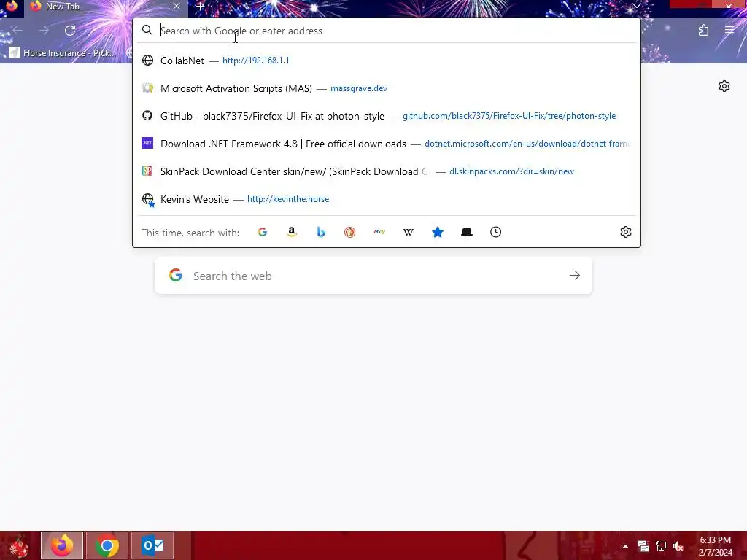This screenshot has width=747, height=560.
Task: Open search settings gear in dropdown
Action: pyautogui.click(x=625, y=232)
